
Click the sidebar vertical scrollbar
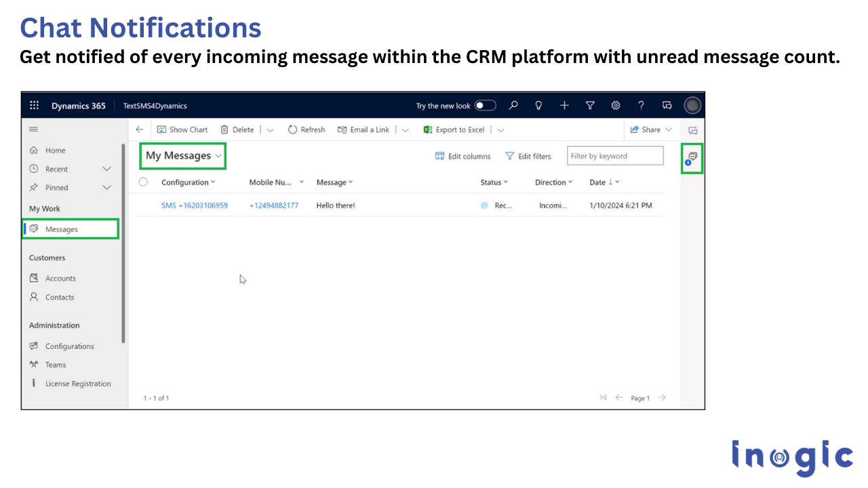tap(123, 243)
